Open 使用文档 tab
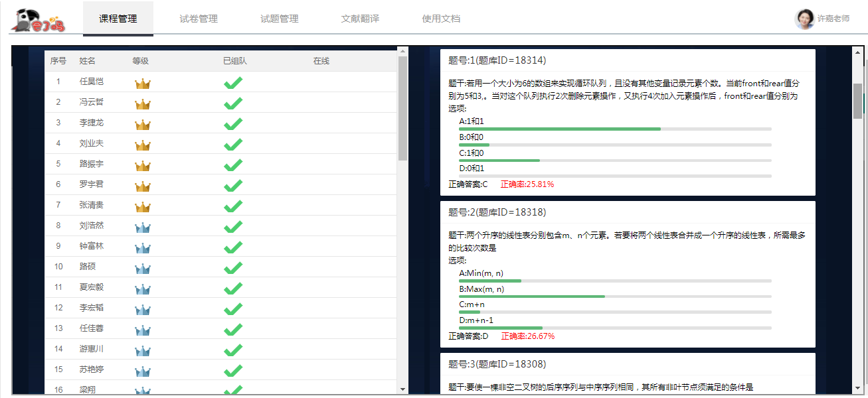 click(441, 19)
